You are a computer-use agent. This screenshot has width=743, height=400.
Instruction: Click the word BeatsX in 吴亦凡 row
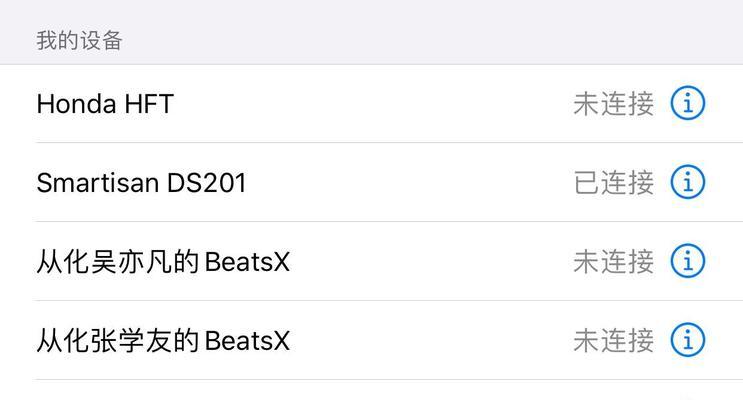[247, 262]
